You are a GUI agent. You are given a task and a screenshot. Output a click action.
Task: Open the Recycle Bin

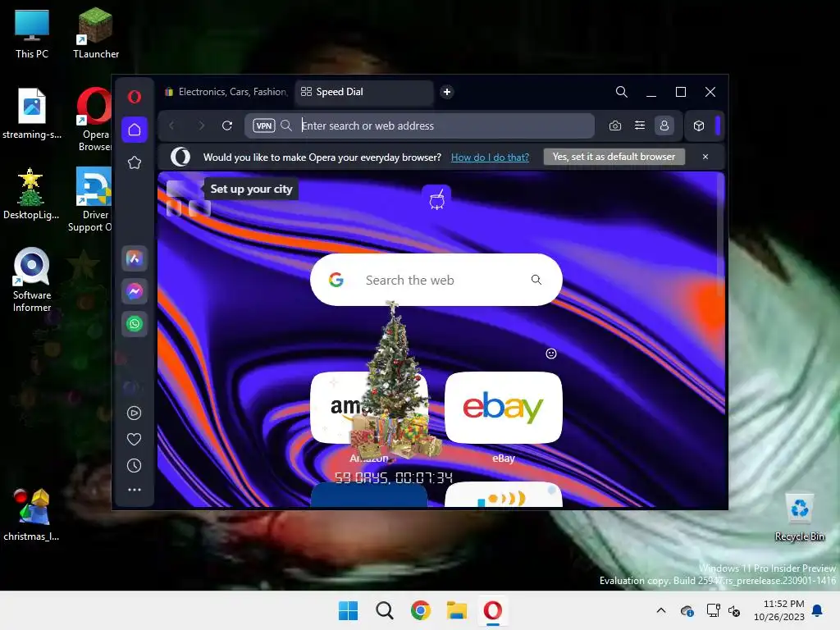(800, 517)
